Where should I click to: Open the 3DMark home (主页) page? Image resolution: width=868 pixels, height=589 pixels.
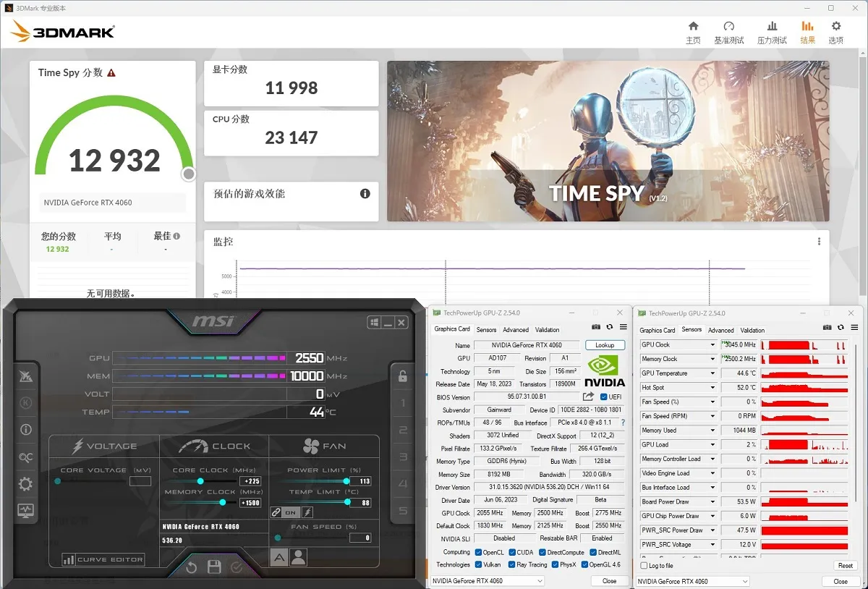click(x=693, y=33)
